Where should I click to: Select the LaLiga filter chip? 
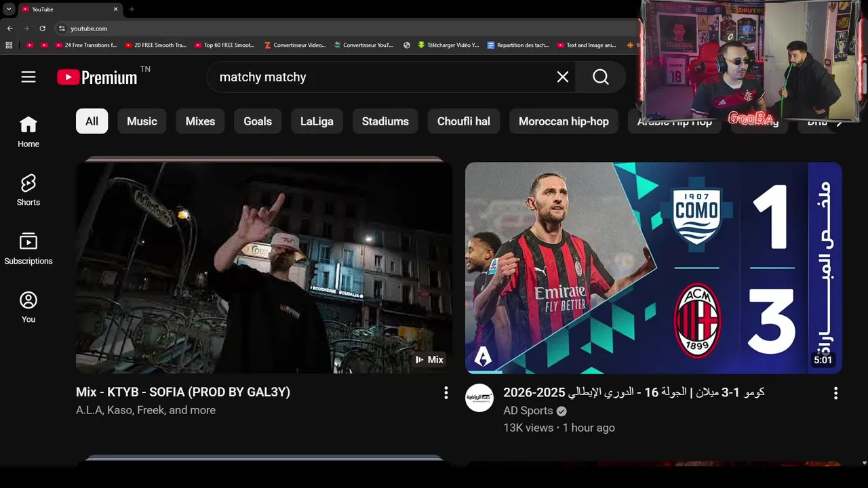pos(317,121)
